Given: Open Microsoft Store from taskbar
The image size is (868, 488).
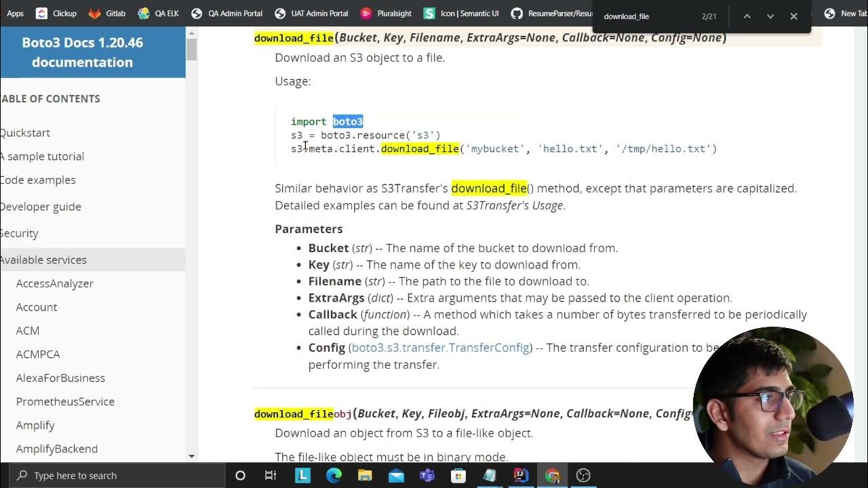Looking at the screenshot, I should pyautogui.click(x=458, y=476).
